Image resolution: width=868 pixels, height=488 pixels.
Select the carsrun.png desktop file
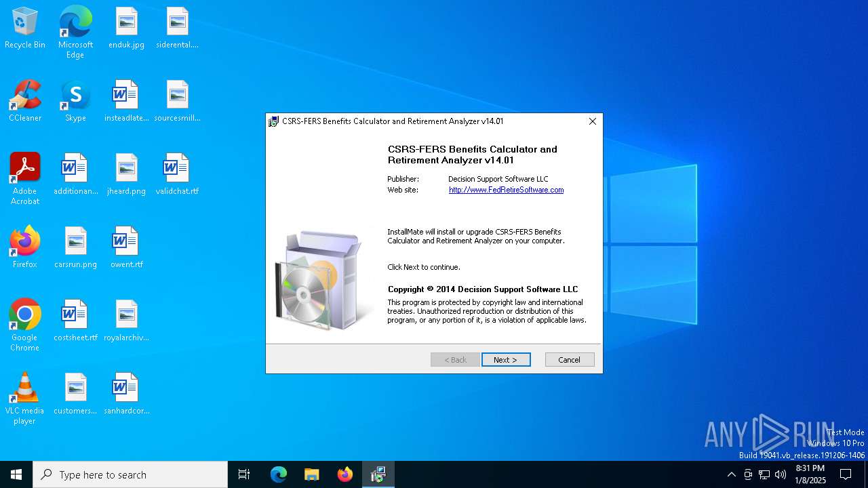click(75, 248)
